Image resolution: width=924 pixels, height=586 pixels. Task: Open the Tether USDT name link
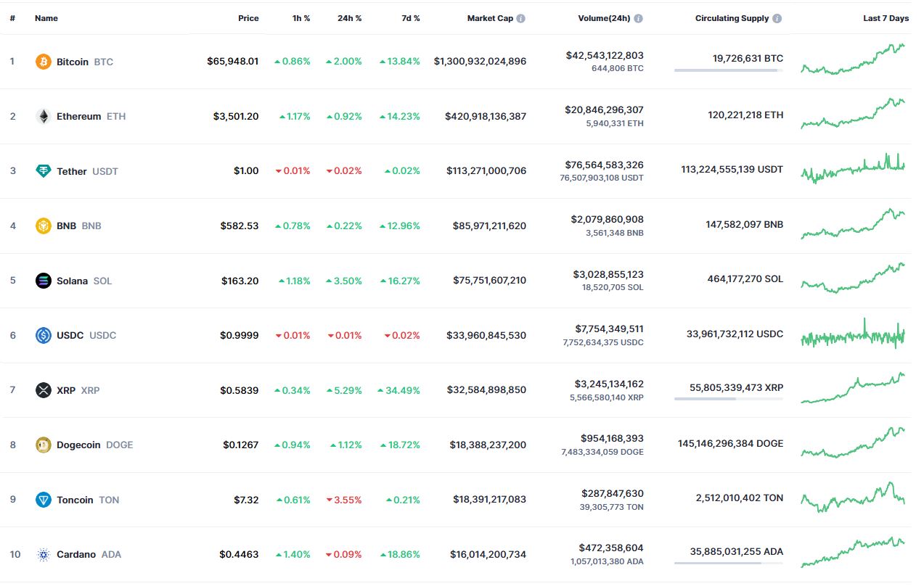pyautogui.click(x=87, y=171)
